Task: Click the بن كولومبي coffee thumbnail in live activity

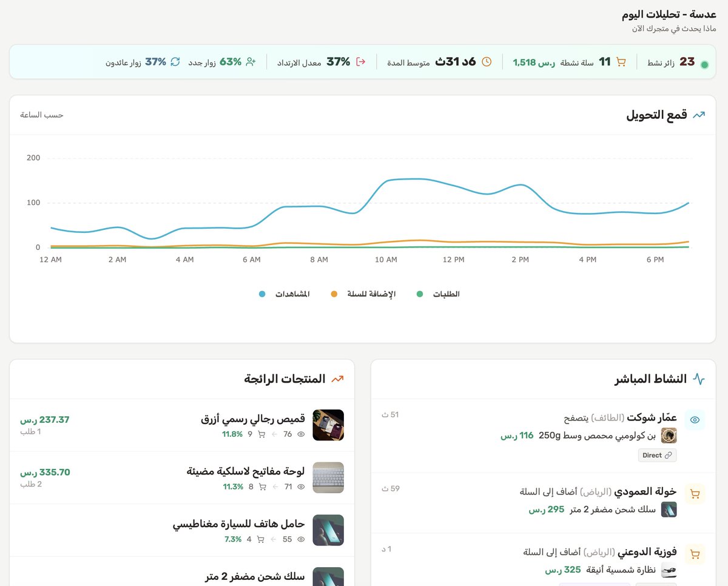Action: pos(669,436)
